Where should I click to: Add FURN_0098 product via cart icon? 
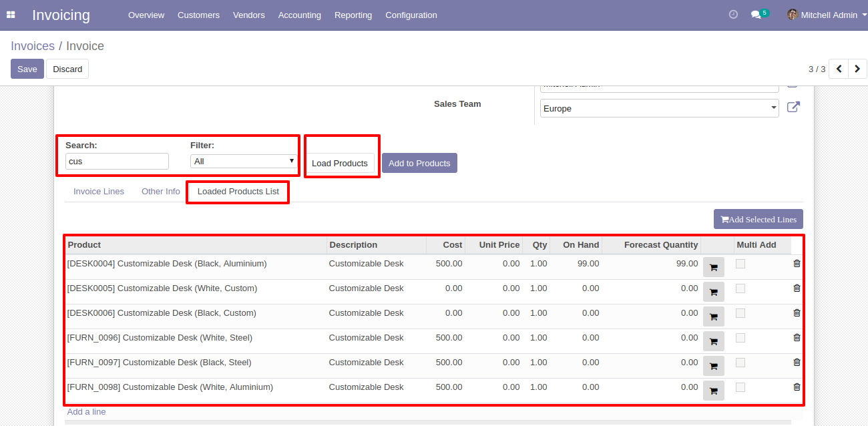[x=714, y=391]
